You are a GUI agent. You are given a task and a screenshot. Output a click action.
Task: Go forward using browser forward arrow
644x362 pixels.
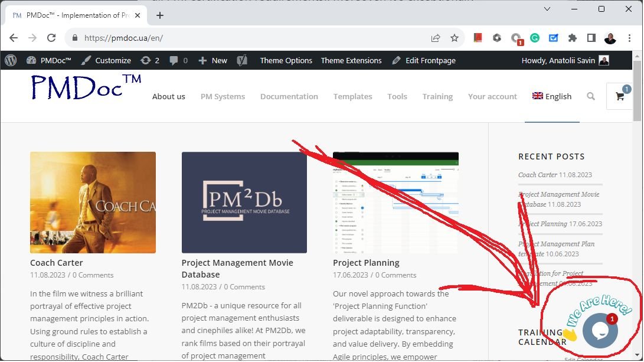coord(32,38)
